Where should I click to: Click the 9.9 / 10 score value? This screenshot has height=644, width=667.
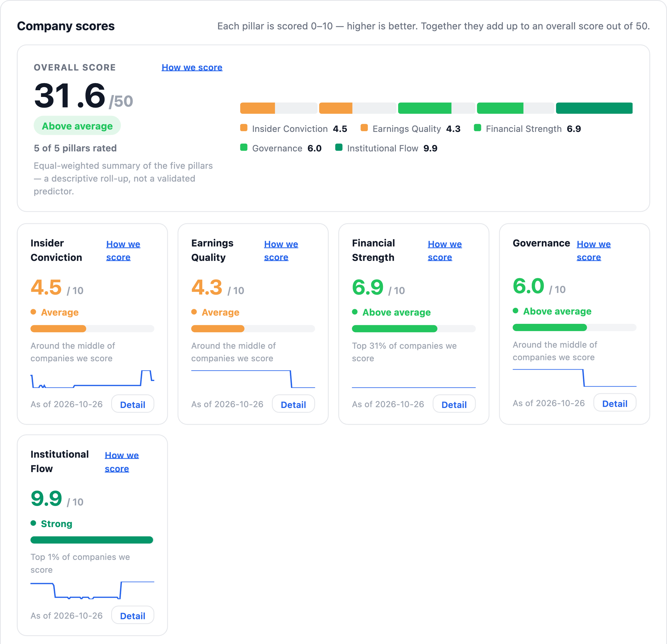tap(57, 499)
